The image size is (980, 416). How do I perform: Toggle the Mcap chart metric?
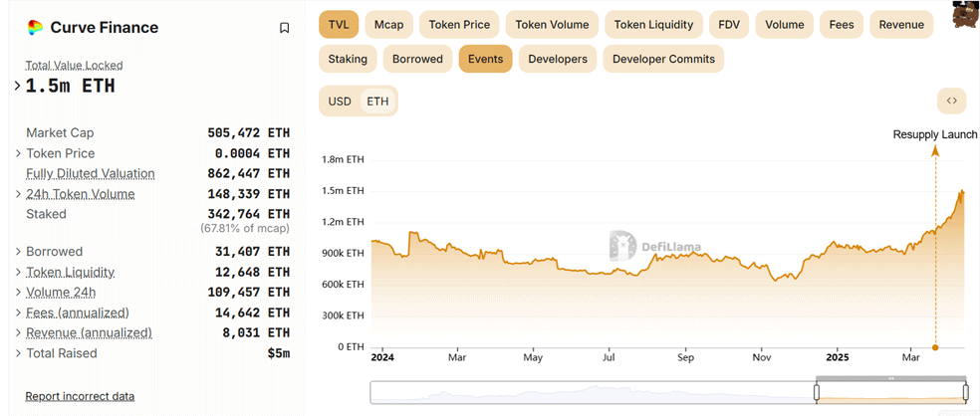point(388,25)
